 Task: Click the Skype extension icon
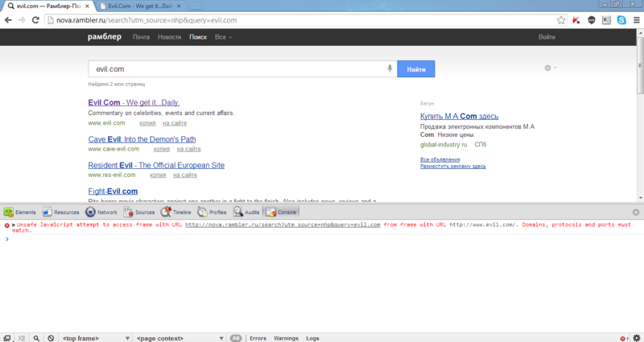621,20
